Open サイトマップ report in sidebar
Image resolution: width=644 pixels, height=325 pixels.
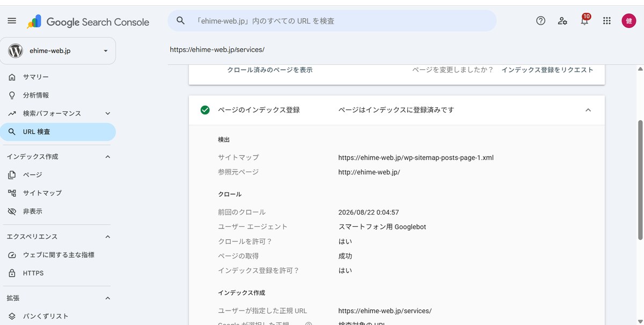[42, 193]
